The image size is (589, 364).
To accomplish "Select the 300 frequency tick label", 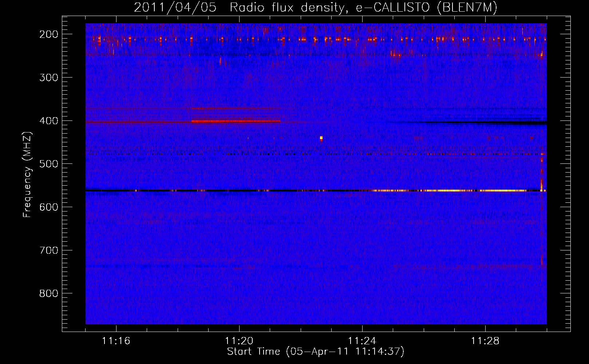I will click(49, 78).
